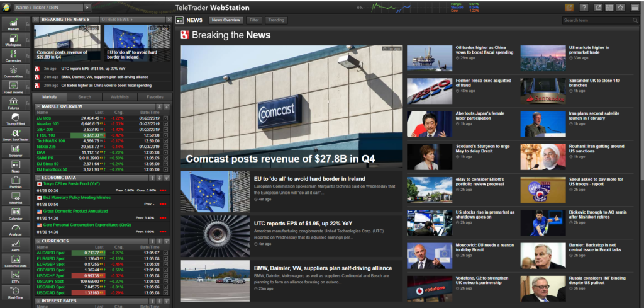Switch to the Markets tab
644x308 pixels.
[49, 97]
